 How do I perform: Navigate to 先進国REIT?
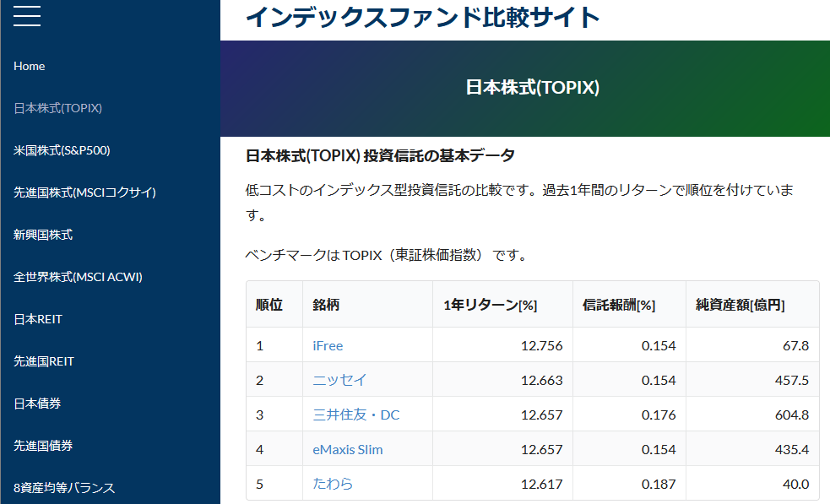[x=46, y=360]
